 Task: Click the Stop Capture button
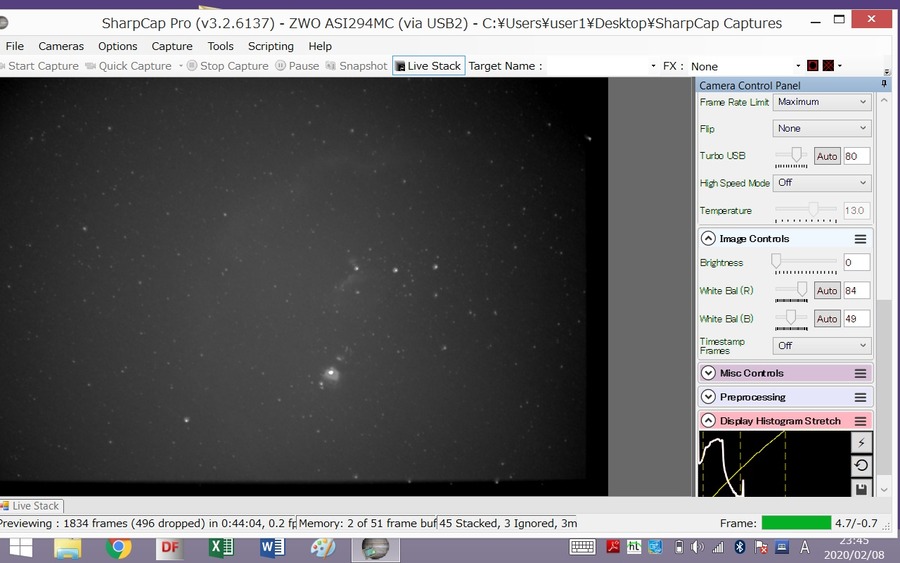[x=228, y=66]
